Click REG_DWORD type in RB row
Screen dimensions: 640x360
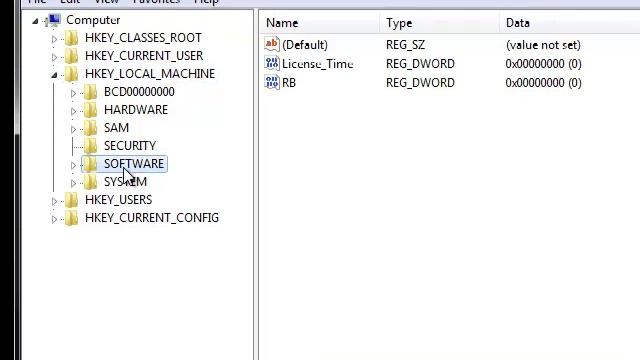point(420,83)
